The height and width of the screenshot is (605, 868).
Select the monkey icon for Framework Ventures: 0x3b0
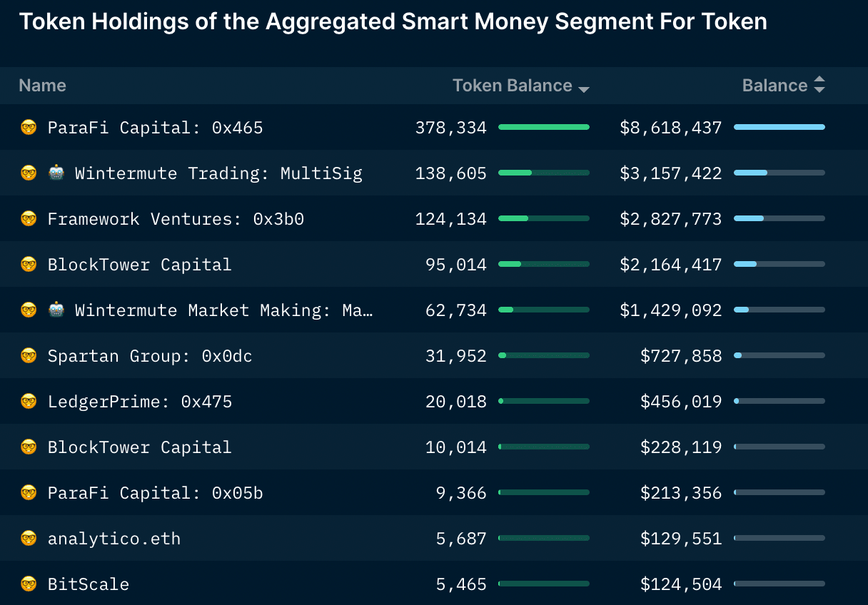tap(29, 218)
